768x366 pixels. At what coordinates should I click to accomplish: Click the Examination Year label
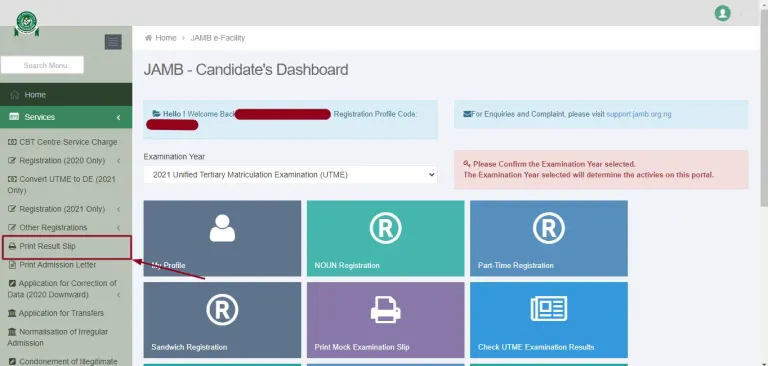coord(174,157)
